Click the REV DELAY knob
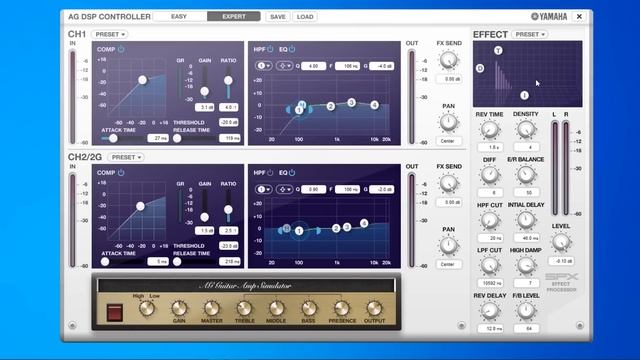Viewport: 640px width, 360px height. [x=489, y=311]
